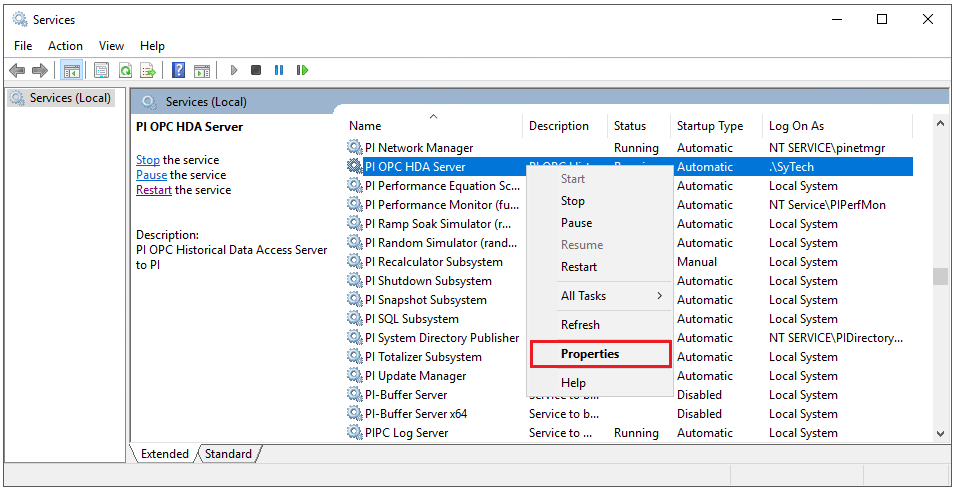Viewport: 955px width, 490px height.
Task: Select the PI Random Simulator row
Action: pos(629,242)
